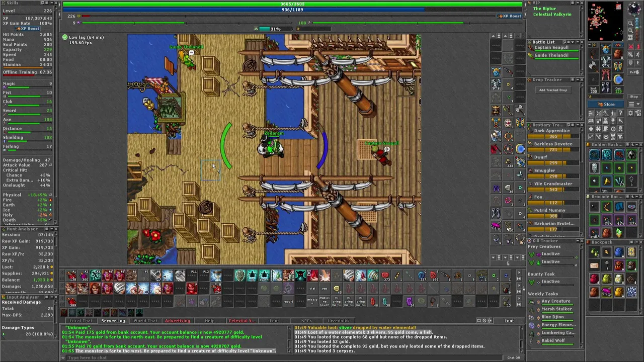Open Battle List filter dropdown arrow
Image resolution: width=644 pixels, height=362 pixels.
pyautogui.click(x=573, y=42)
